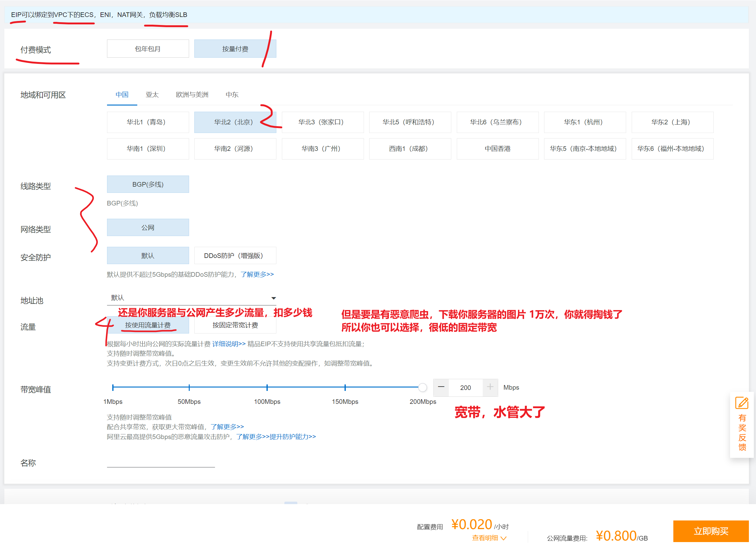Screen dimensions: 756x547
Task: Open the 中东 region tab
Action: coord(232,95)
